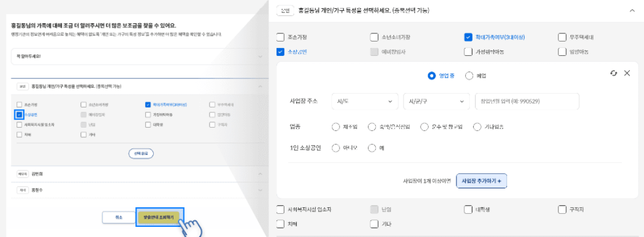Check 소년소녀가장 in the small left panel
Viewport: 644px width, 237px height.
click(83, 105)
